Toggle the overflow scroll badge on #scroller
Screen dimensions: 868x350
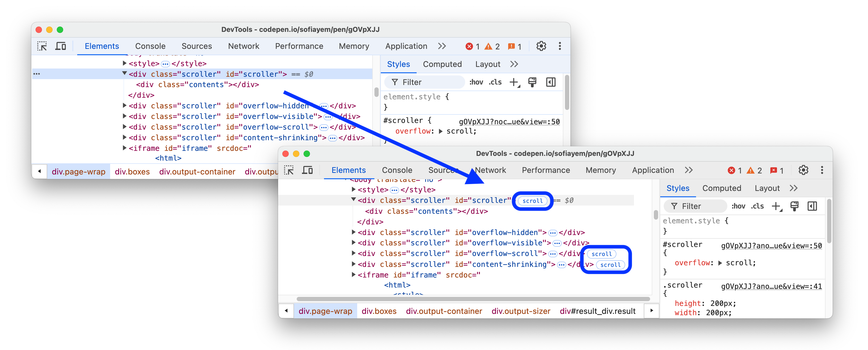coord(533,200)
